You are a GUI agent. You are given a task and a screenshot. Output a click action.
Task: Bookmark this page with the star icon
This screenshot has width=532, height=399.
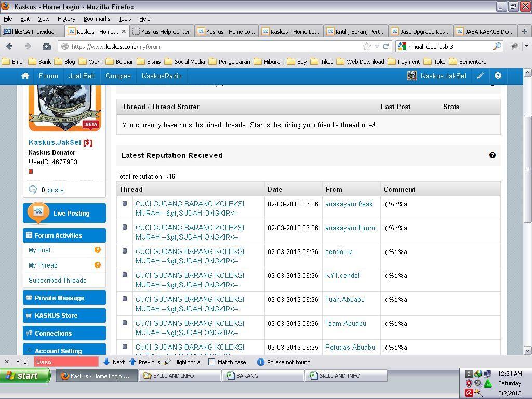[366, 46]
